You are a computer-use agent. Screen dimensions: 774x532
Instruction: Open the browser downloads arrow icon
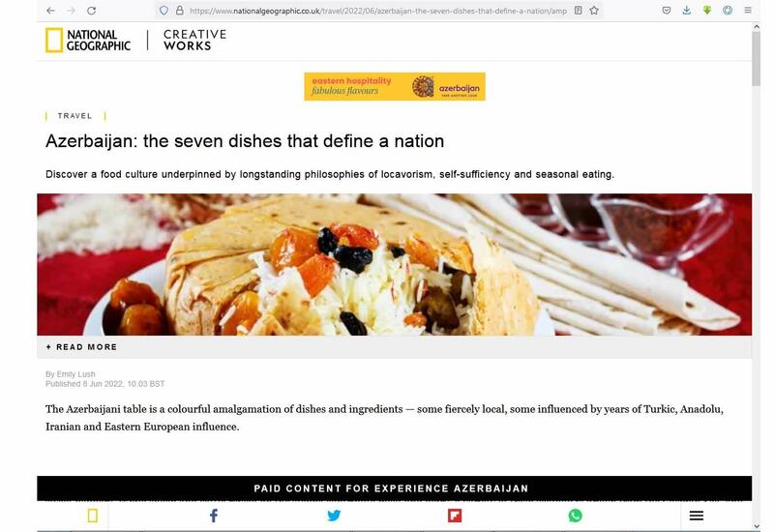pos(687,11)
